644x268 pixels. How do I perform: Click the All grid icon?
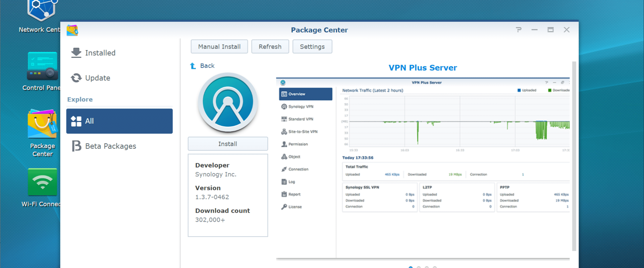(76, 121)
